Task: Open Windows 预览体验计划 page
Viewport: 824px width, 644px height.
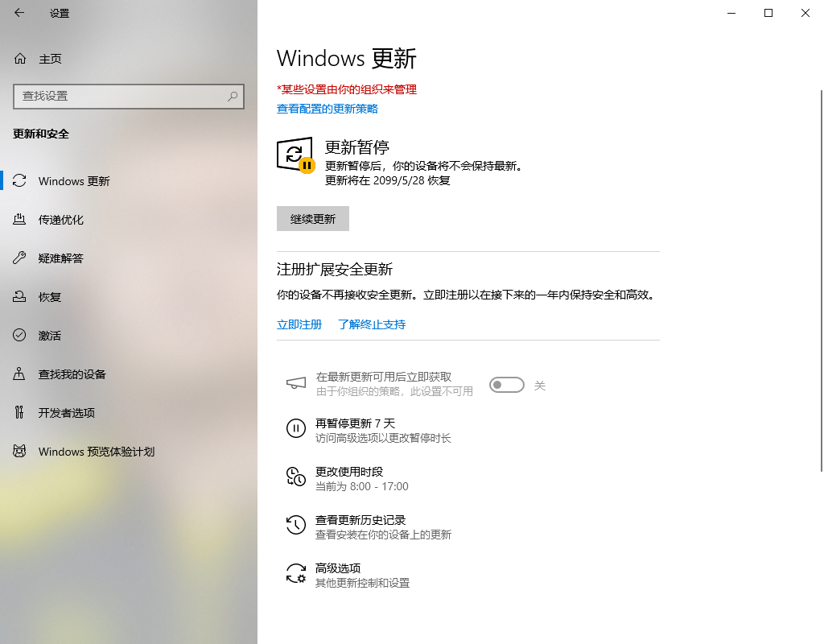Action: coord(129,452)
